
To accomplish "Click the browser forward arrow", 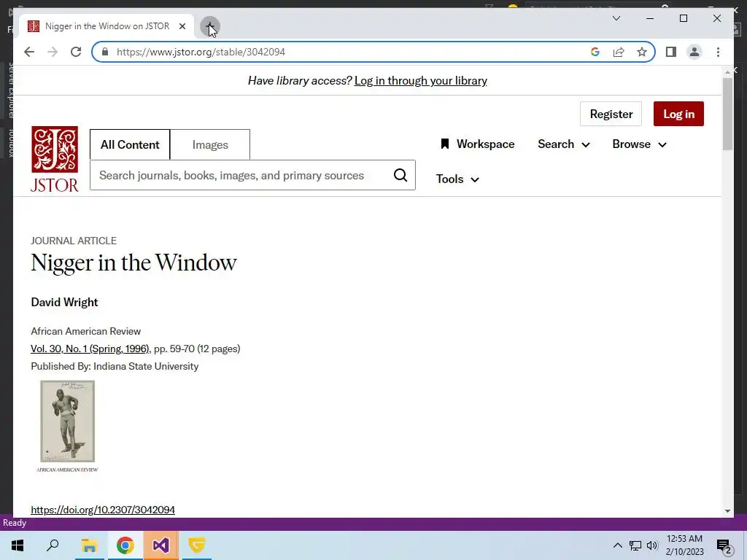I will pos(53,52).
